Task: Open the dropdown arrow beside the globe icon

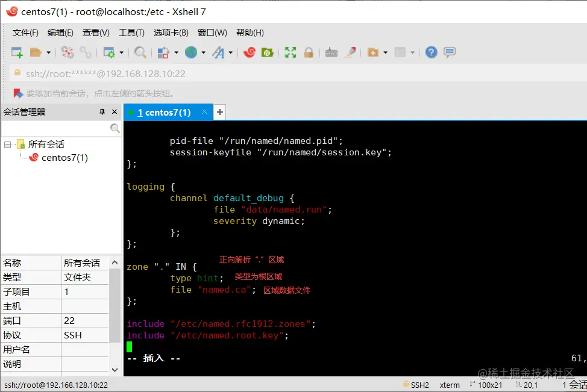Action: coord(203,52)
